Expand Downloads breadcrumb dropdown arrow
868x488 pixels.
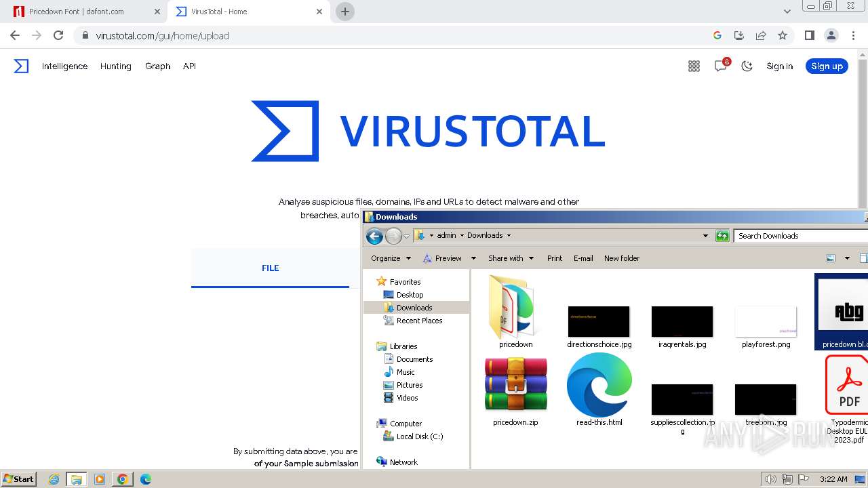point(509,235)
